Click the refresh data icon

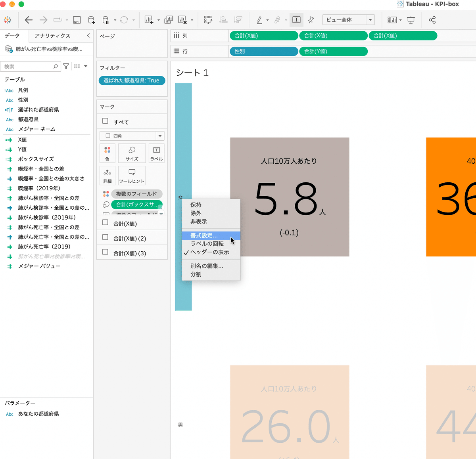124,20
